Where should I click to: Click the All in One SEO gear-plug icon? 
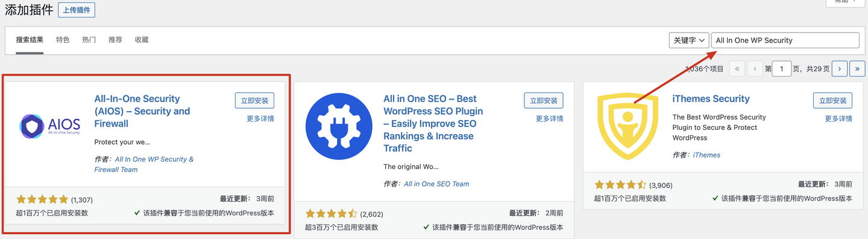[339, 126]
